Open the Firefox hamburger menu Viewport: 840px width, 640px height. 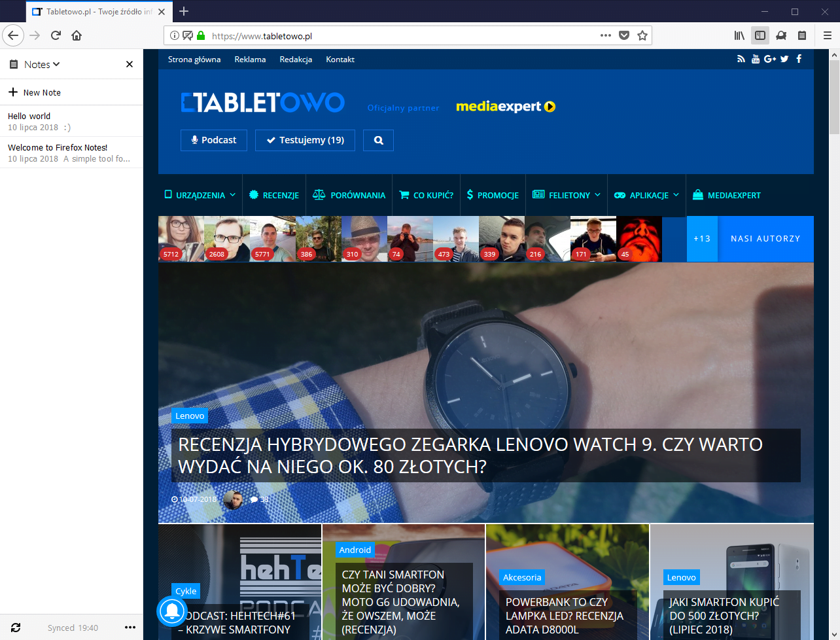[x=827, y=35]
